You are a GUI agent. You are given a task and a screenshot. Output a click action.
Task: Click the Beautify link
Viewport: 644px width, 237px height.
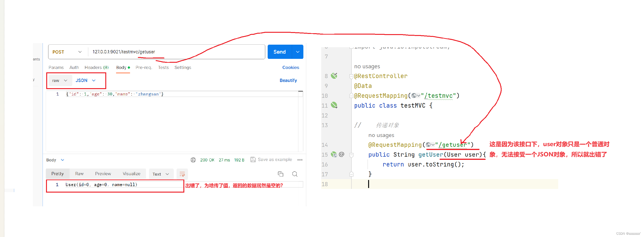tap(288, 81)
